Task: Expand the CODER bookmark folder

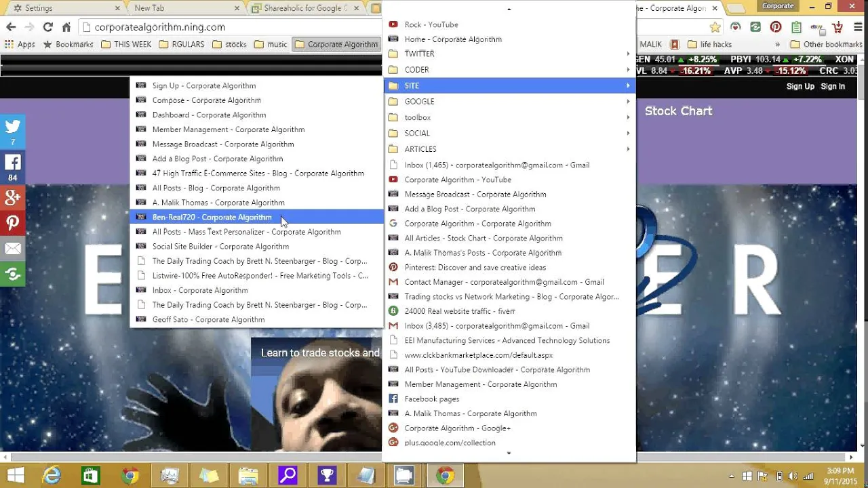Action: pyautogui.click(x=509, y=70)
